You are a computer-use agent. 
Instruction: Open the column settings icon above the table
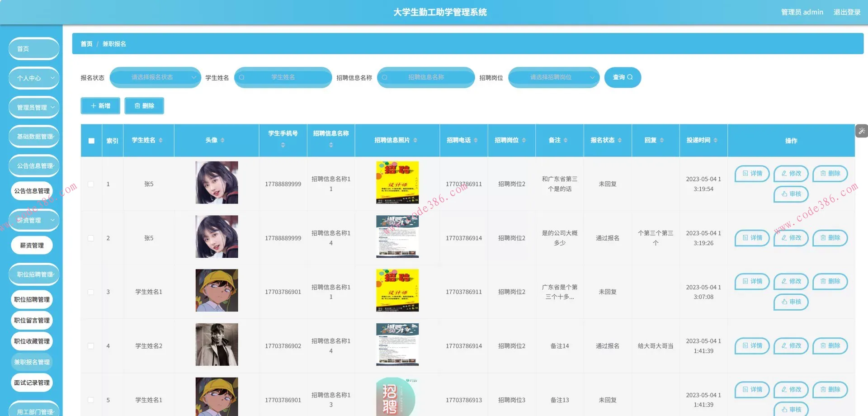[x=862, y=131]
